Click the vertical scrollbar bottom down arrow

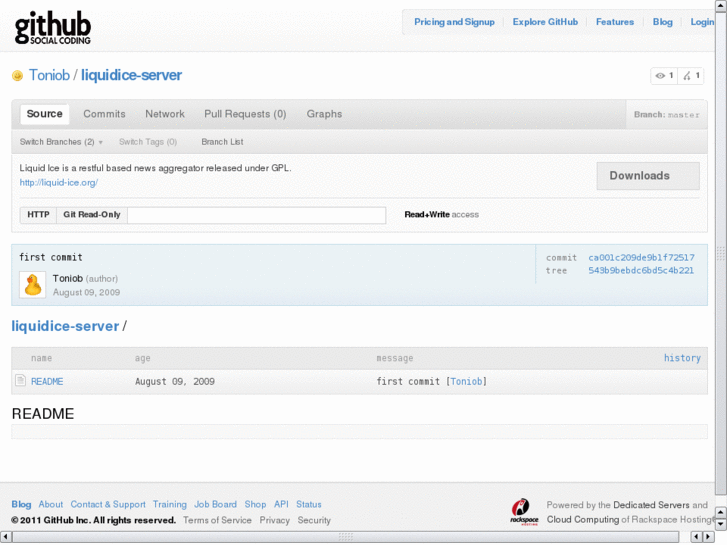721,524
